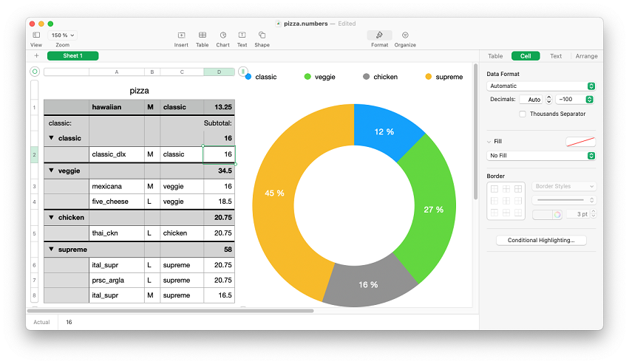Open the Shape toolbar icon
Viewport: 629px width, 364px height.
262,35
